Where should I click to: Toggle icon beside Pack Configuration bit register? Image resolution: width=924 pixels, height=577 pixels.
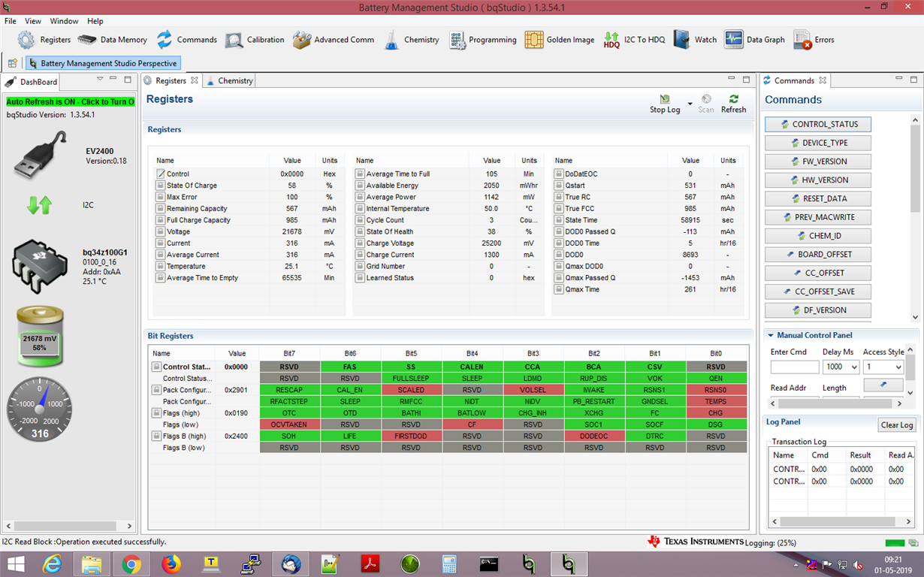(156, 390)
